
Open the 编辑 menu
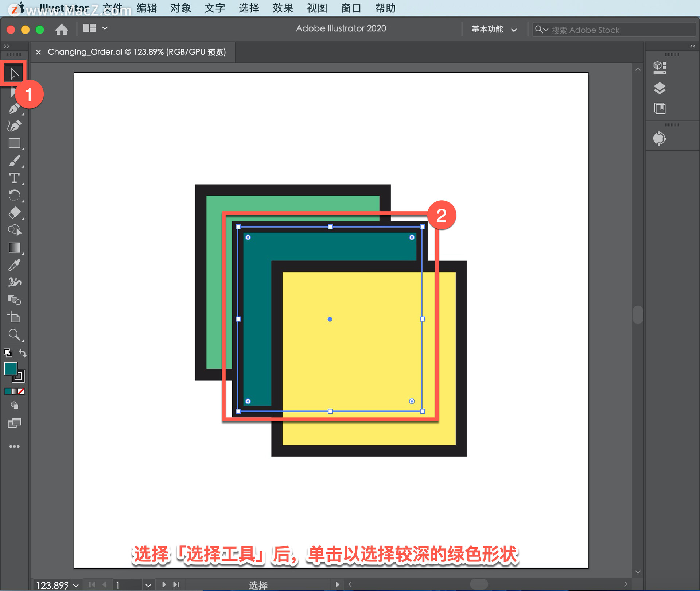click(x=147, y=8)
